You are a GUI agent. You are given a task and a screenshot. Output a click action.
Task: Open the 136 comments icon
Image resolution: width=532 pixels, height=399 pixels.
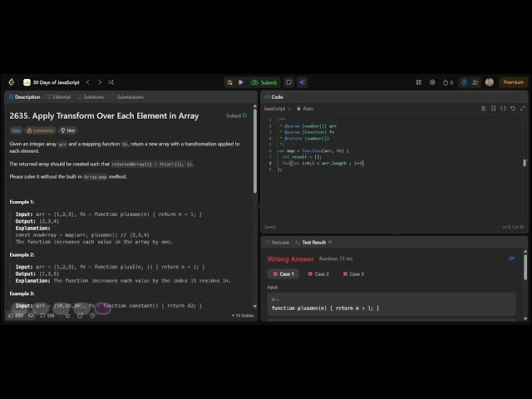pos(47,316)
